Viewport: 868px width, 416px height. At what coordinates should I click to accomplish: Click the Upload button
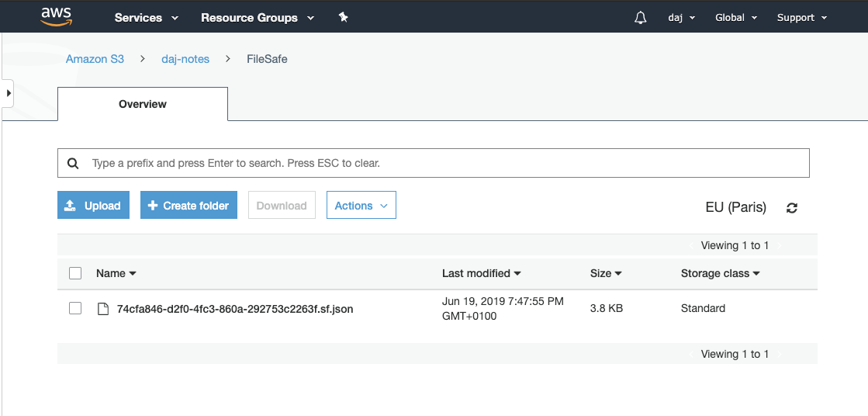[x=93, y=206]
